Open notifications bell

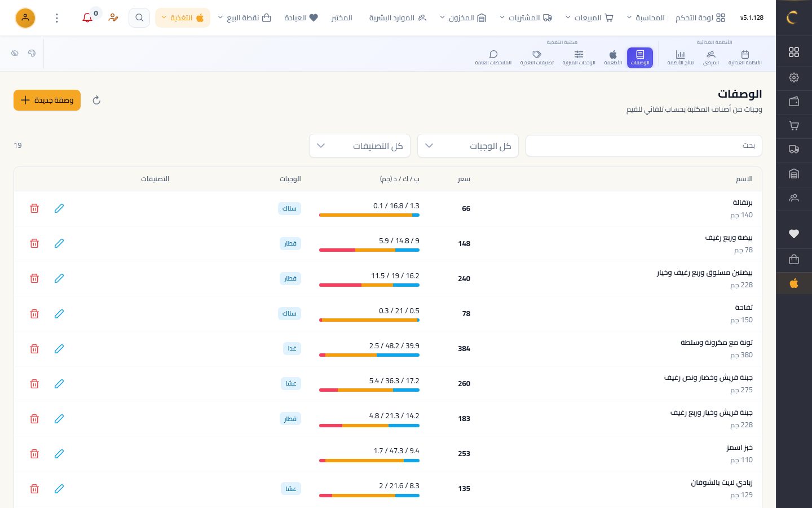pos(87,17)
